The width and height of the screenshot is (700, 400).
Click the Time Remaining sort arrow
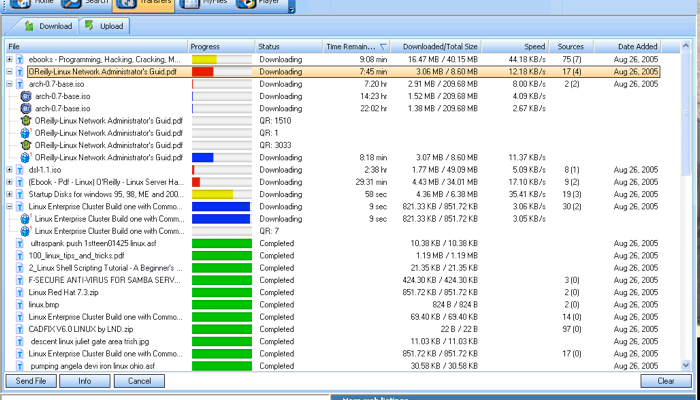[383, 46]
